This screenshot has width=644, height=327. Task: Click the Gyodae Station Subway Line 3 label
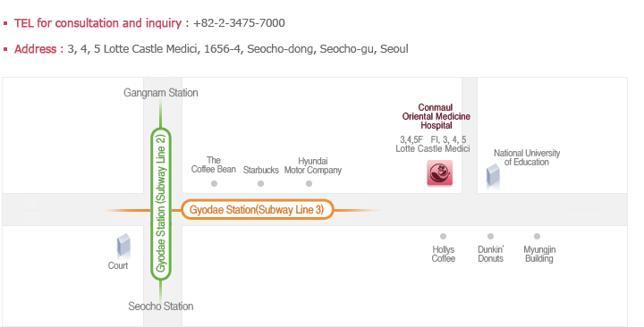coord(257,210)
